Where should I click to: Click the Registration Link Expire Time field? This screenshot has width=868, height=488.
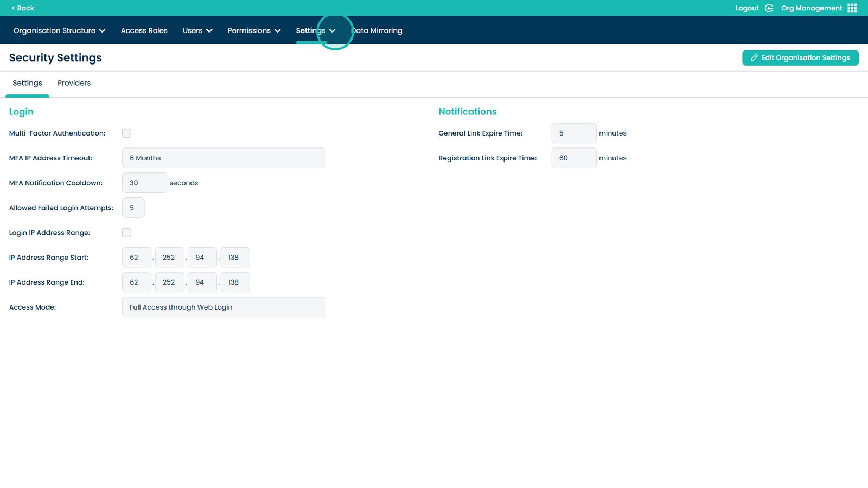(x=573, y=158)
